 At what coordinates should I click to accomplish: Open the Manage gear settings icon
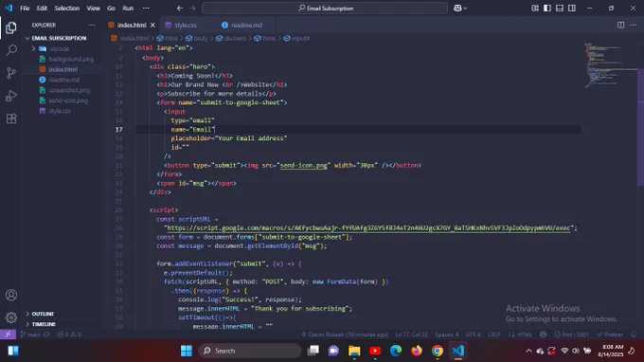coord(11,317)
